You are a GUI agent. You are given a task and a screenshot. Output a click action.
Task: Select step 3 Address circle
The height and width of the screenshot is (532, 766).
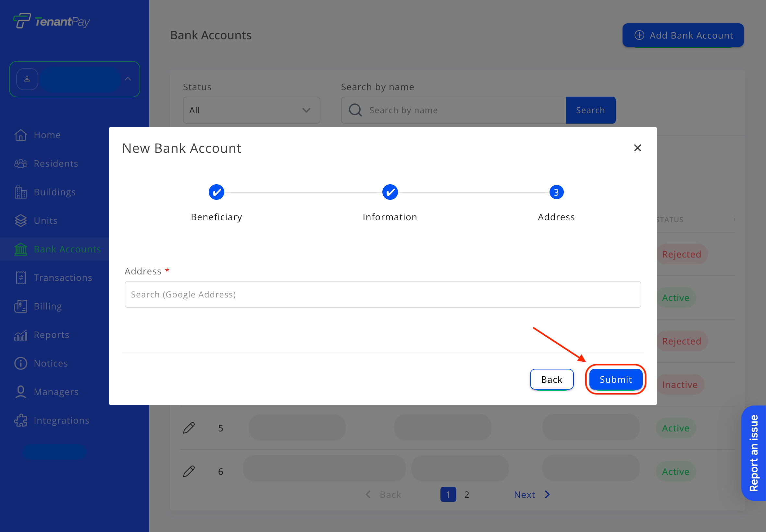pyautogui.click(x=556, y=192)
